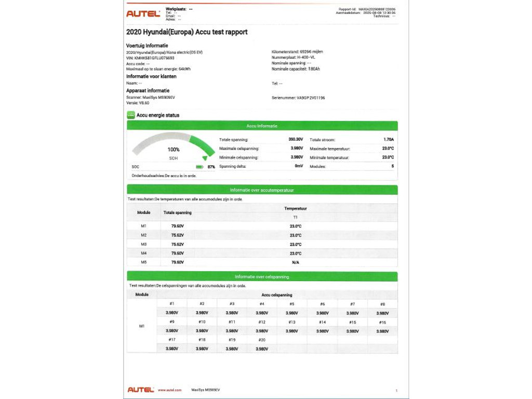Image resolution: width=532 pixels, height=399 pixels.
Task: Click cell header #1 in the celspanning table
Action: 171,303
